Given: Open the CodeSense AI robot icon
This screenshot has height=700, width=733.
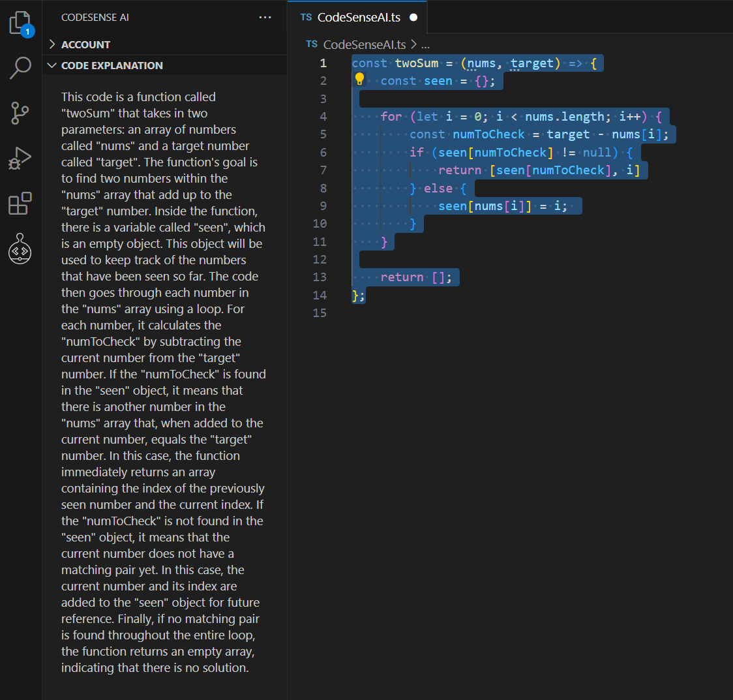Looking at the screenshot, I should [x=20, y=249].
